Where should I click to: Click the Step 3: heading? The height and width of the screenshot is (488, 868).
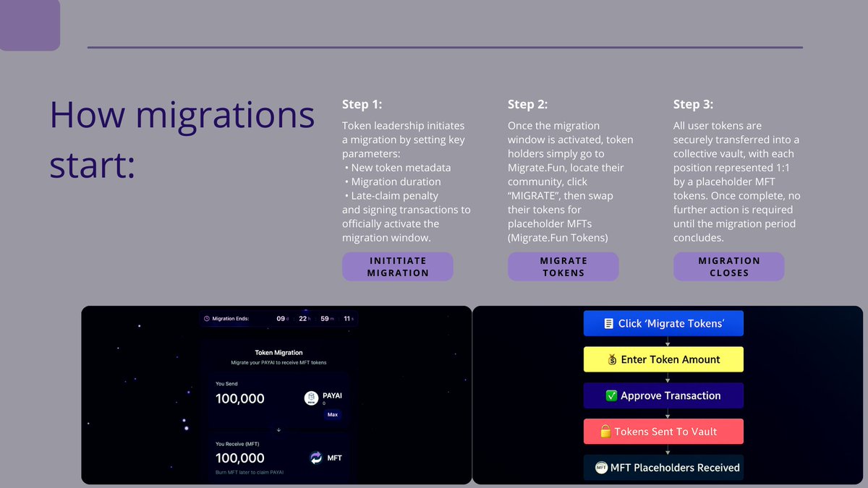click(x=693, y=105)
